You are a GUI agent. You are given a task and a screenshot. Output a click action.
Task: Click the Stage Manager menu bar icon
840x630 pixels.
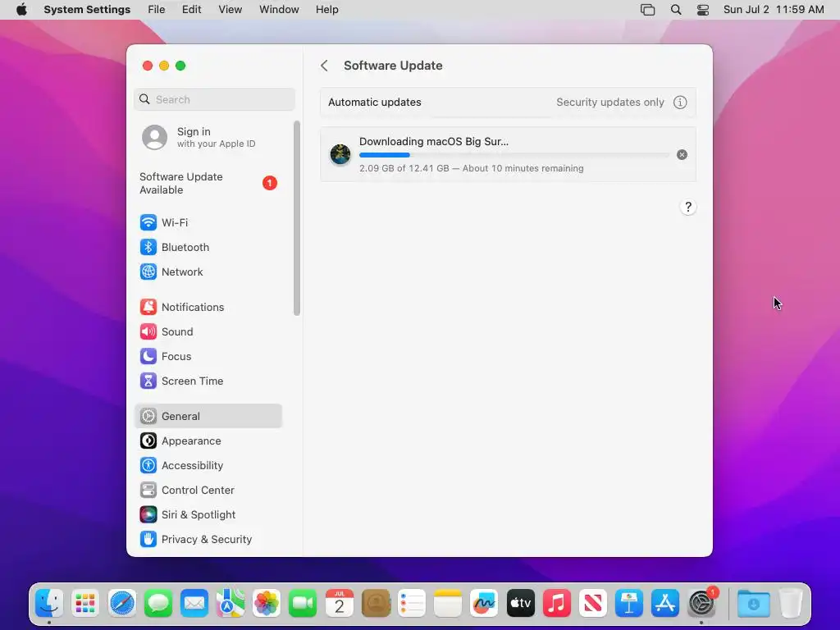648,10
